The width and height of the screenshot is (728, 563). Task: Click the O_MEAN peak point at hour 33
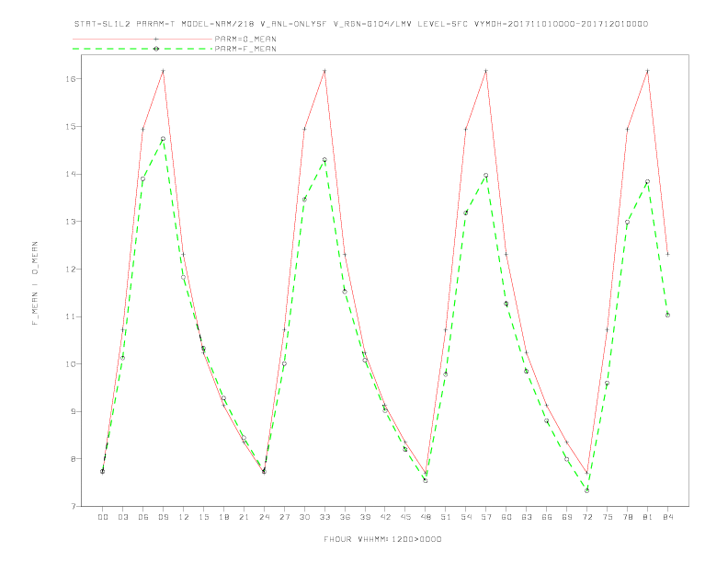(324, 71)
